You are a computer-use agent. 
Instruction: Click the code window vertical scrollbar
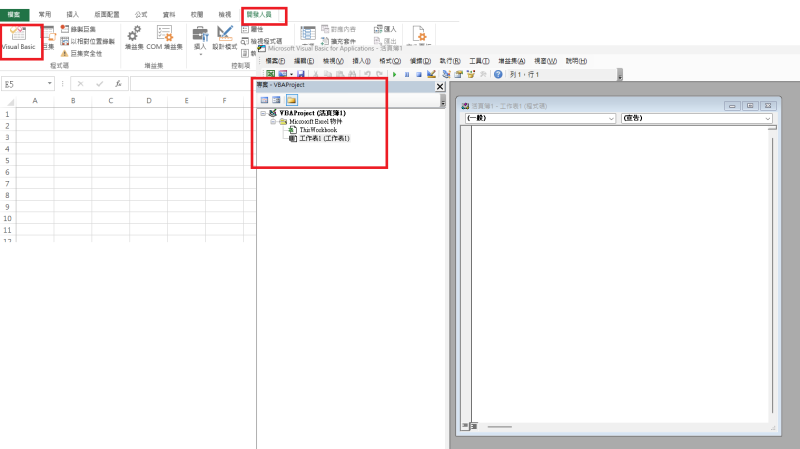(x=772, y=270)
